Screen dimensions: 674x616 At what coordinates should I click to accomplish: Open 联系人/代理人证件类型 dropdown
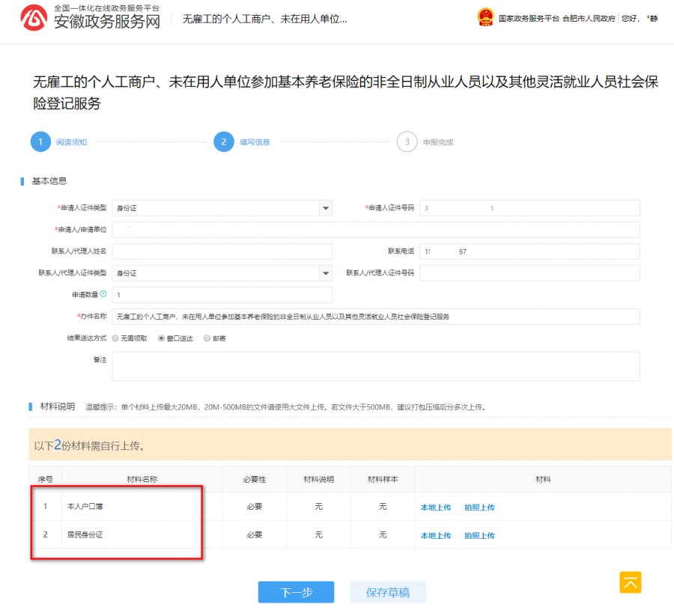[x=325, y=273]
